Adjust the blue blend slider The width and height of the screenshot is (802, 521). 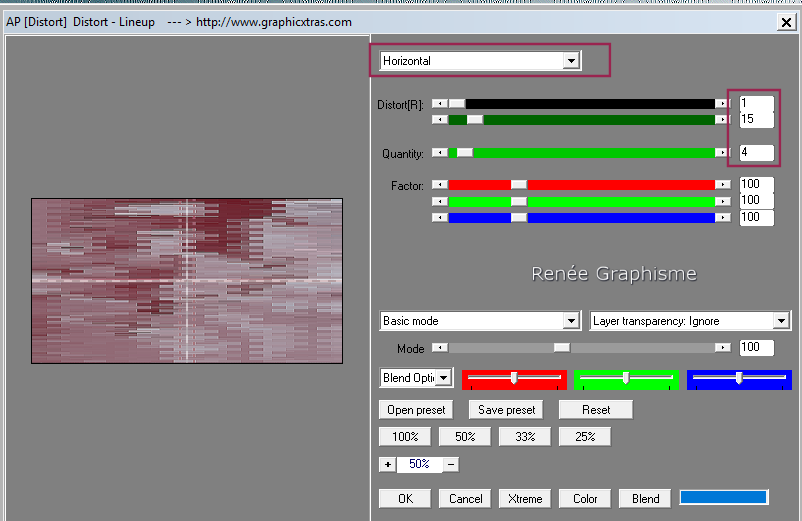point(739,379)
